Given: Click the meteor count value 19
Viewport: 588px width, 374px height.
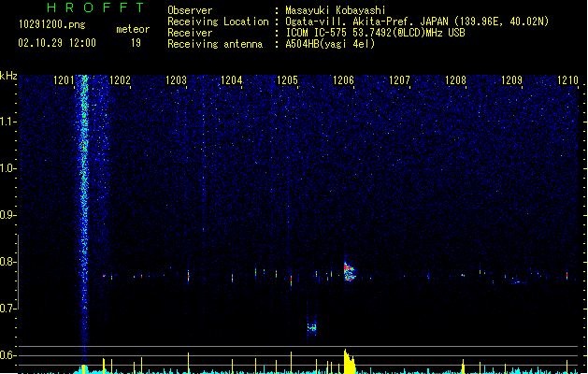Looking at the screenshot, I should (x=136, y=43).
